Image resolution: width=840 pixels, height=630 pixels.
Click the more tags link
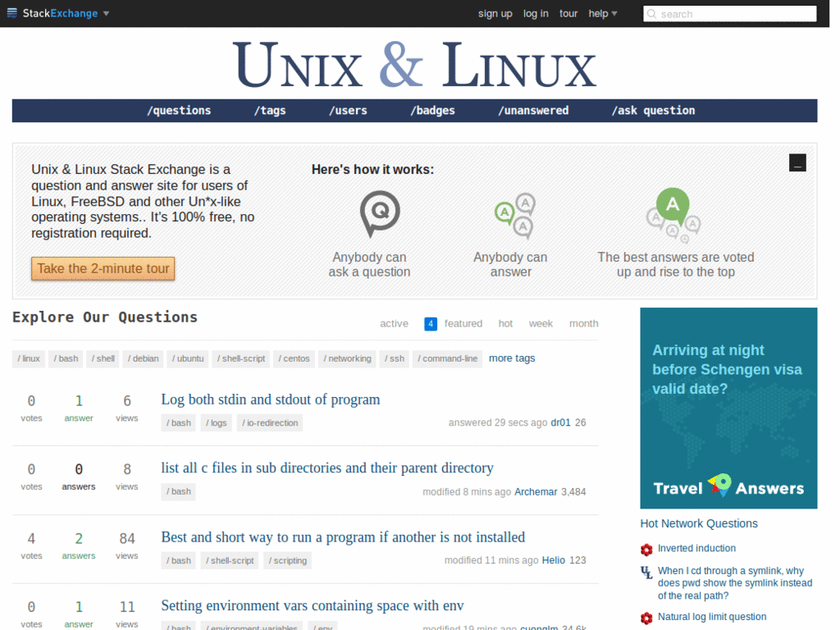pyautogui.click(x=512, y=358)
